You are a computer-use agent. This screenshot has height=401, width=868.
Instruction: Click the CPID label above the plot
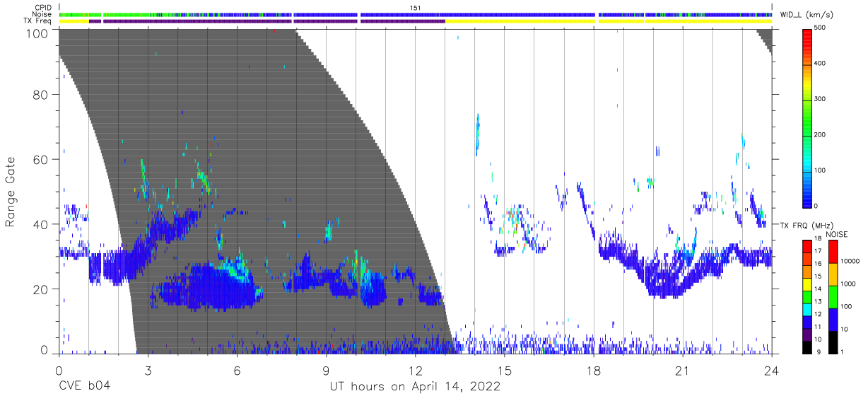(44, 8)
